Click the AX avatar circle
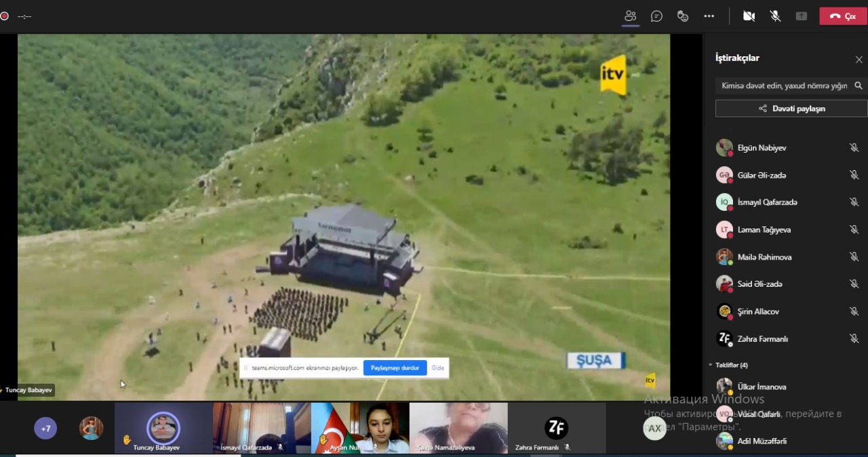The width and height of the screenshot is (868, 457). click(x=654, y=429)
